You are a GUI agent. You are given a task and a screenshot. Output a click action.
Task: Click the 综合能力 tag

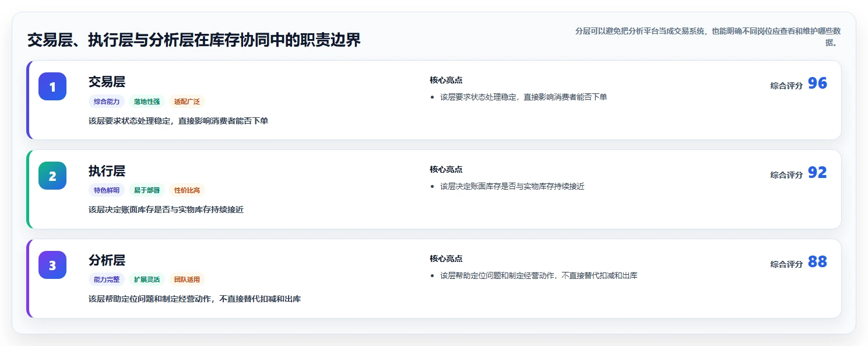[x=107, y=102]
